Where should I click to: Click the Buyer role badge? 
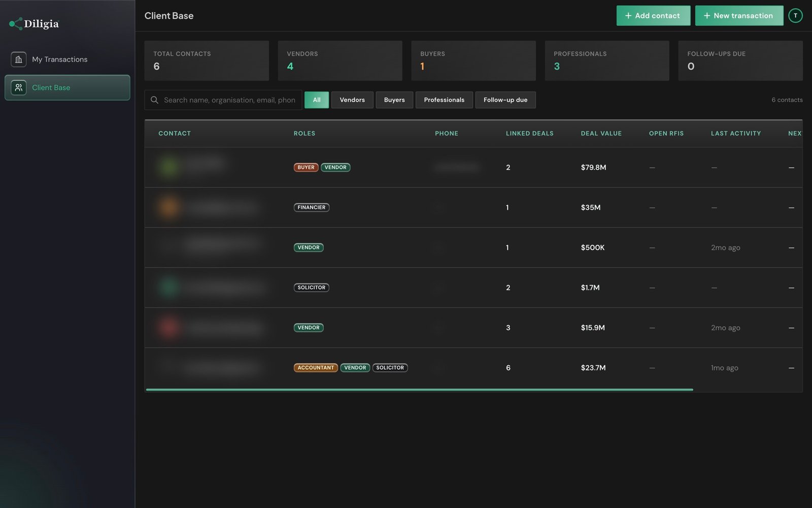tap(306, 168)
